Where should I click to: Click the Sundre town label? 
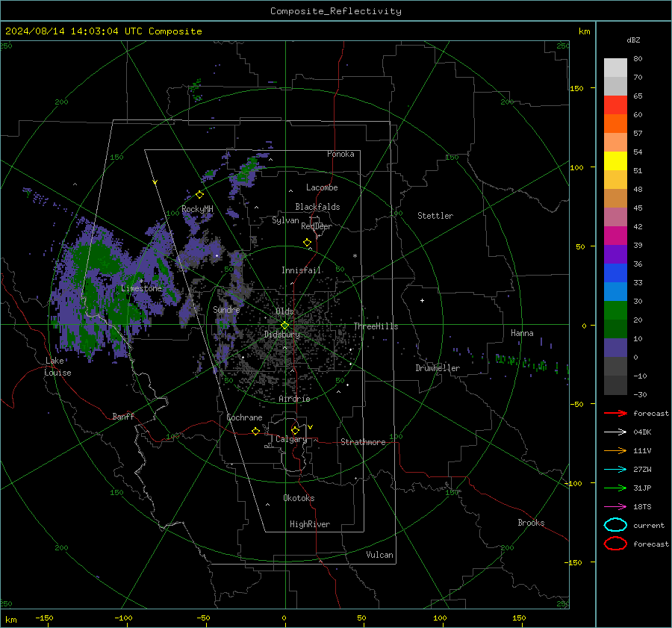click(x=226, y=309)
